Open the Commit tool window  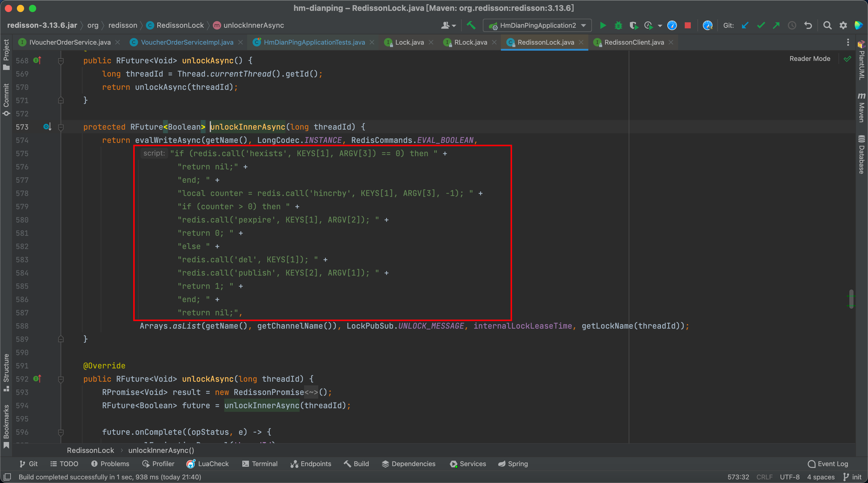click(6, 99)
